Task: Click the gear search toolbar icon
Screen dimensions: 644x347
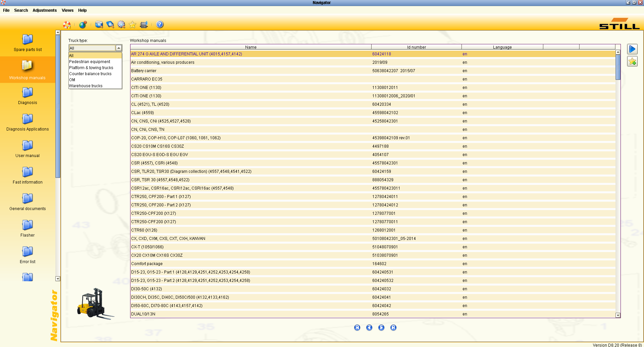Action: click(121, 24)
